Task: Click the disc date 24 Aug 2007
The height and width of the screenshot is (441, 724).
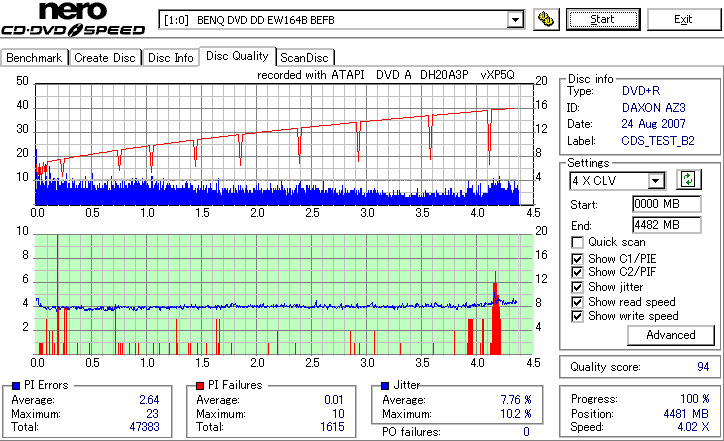Action: [x=653, y=124]
